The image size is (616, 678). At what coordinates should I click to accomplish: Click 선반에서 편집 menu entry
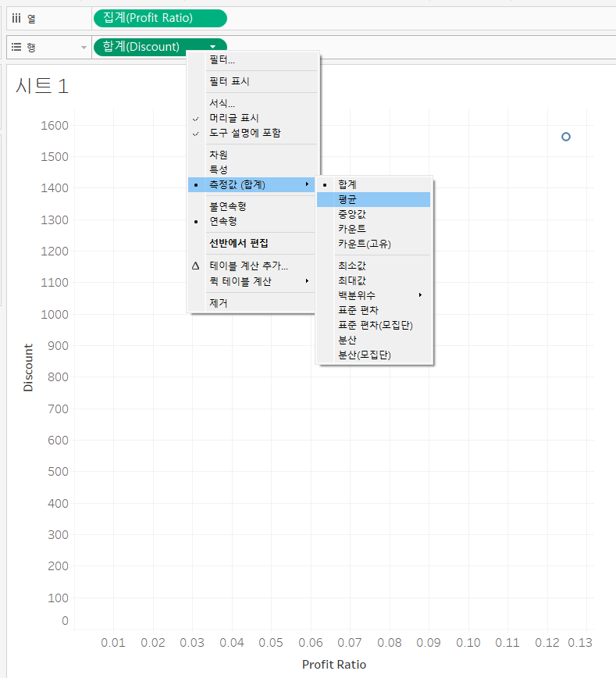click(x=253, y=243)
